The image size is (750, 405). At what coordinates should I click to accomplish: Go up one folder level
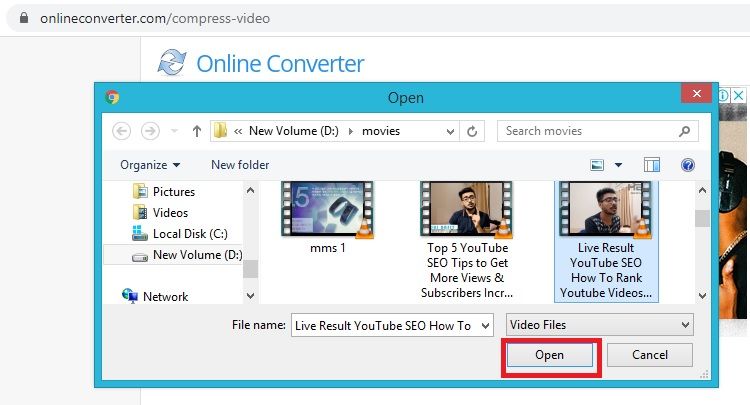tap(197, 131)
